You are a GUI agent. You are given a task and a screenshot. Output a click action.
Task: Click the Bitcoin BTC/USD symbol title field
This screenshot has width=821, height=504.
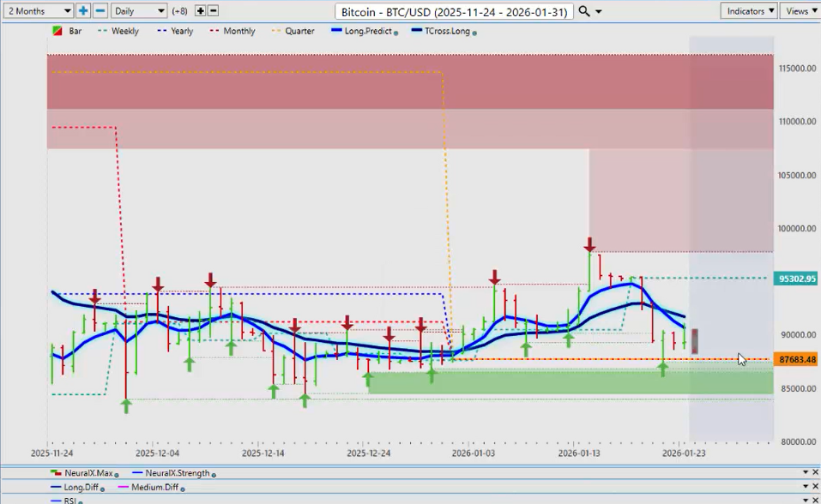click(x=455, y=11)
